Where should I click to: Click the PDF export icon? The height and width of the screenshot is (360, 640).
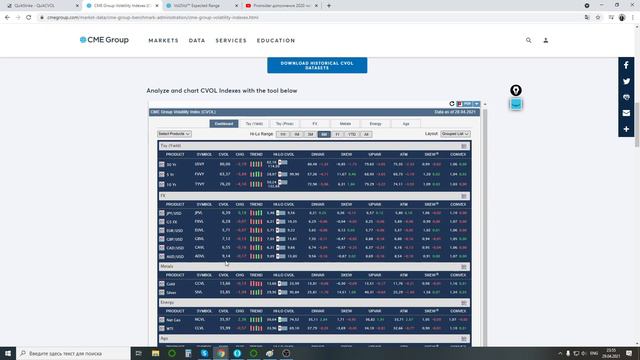coord(464,104)
